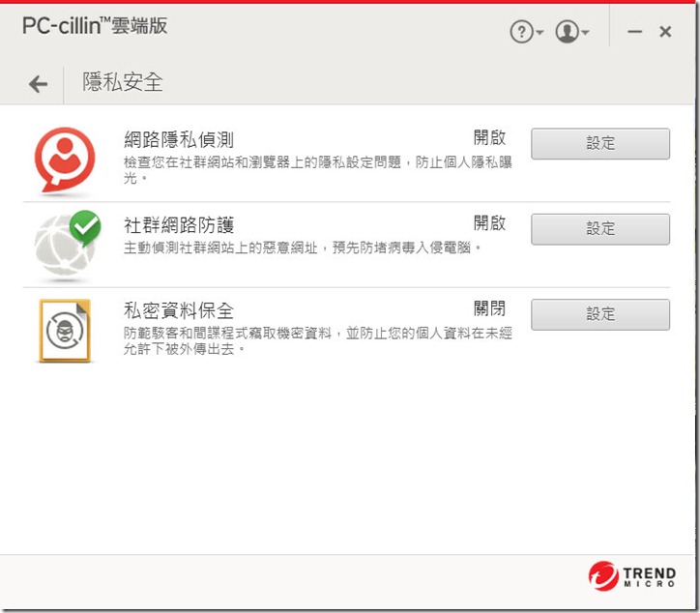This screenshot has height=613, width=700.
Task: Open 設定 for 私密資料保全
Action: [600, 314]
